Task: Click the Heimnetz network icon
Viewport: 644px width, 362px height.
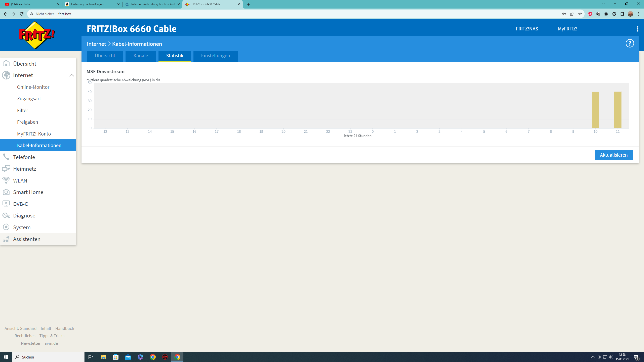Action: click(x=6, y=169)
